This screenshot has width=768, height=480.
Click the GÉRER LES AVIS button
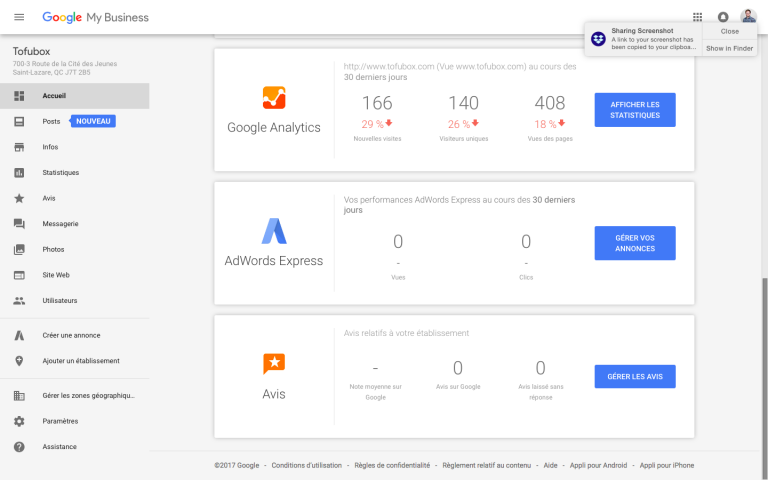(635, 377)
